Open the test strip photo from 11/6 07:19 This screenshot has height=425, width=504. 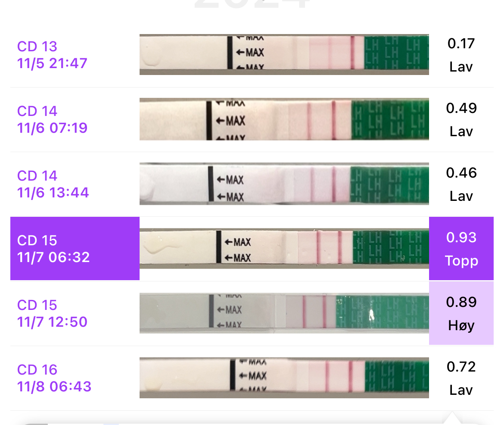(284, 119)
